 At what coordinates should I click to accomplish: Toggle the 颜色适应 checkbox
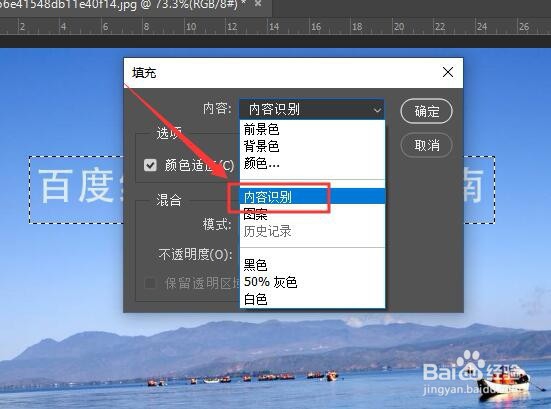tap(150, 165)
